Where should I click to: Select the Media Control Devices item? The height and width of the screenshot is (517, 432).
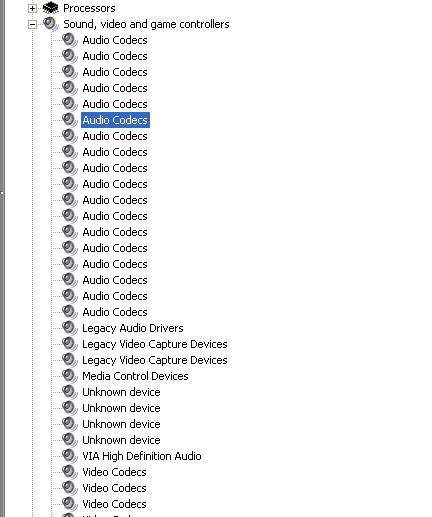[x=135, y=376]
